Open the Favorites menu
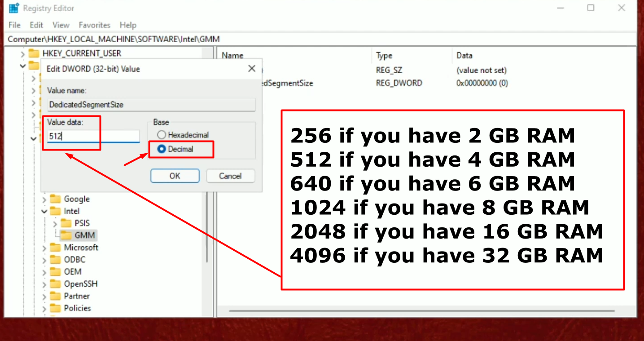The height and width of the screenshot is (341, 644). click(94, 25)
